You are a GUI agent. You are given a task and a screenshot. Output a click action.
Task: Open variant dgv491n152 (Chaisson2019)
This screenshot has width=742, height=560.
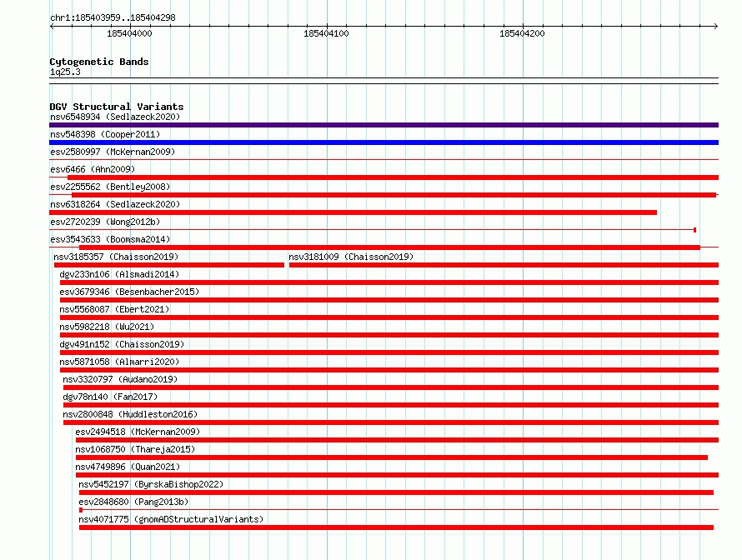click(x=122, y=344)
